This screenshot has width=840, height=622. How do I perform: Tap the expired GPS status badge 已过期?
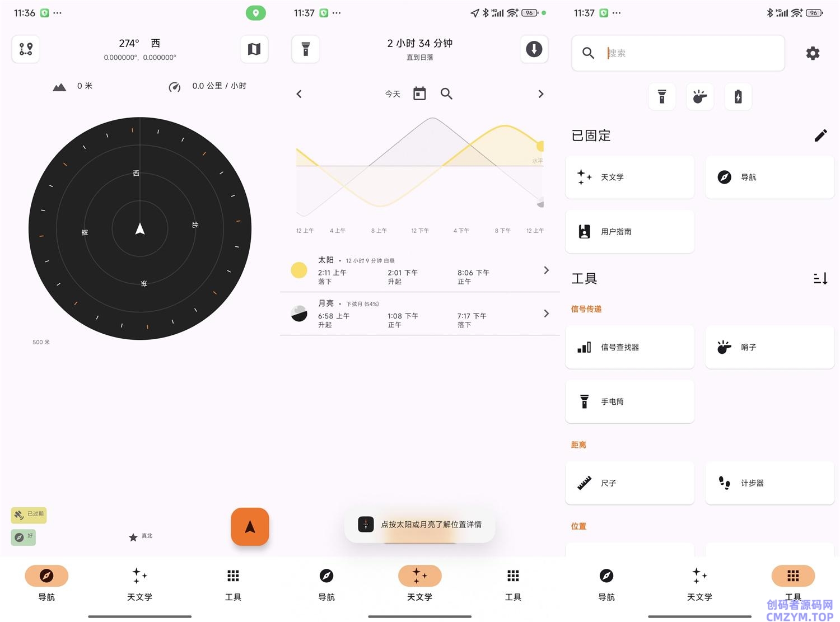(29, 515)
